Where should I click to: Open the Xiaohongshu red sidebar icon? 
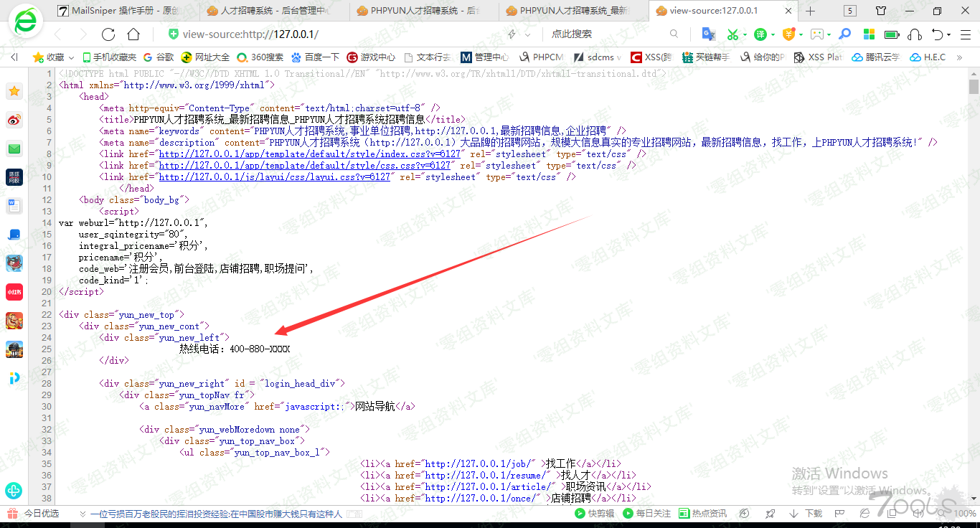point(14,292)
